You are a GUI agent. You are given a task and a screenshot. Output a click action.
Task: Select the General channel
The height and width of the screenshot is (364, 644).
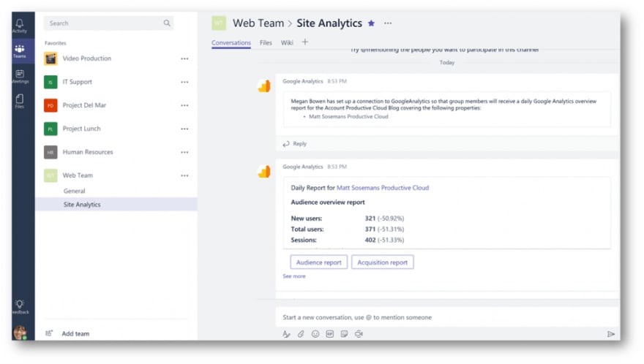[x=75, y=191]
